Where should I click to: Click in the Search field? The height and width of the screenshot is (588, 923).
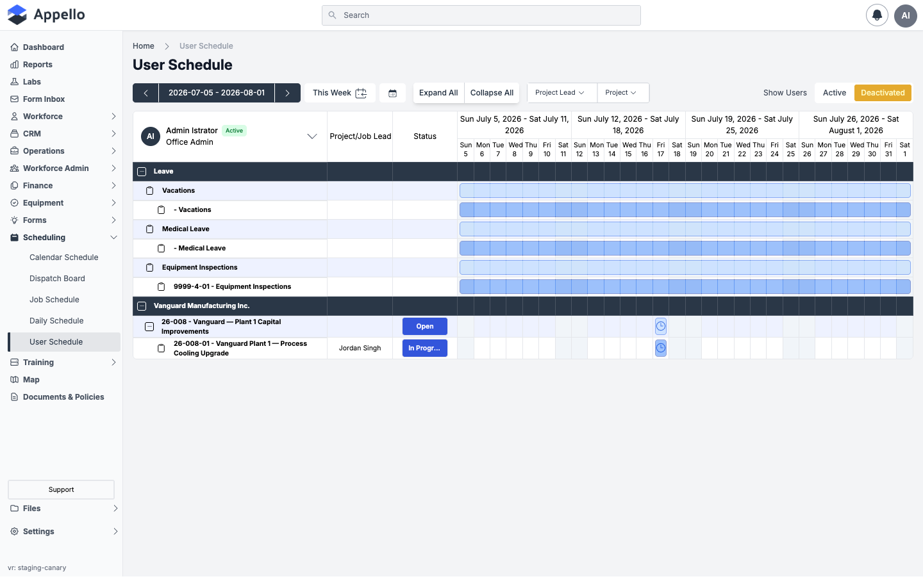pyautogui.click(x=481, y=15)
